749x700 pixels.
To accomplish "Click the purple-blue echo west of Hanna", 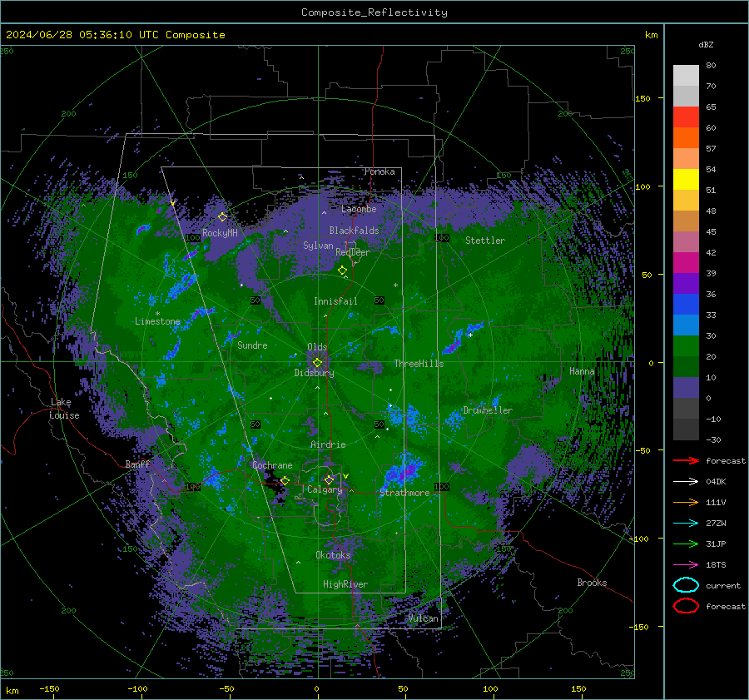I will pyautogui.click(x=461, y=337).
